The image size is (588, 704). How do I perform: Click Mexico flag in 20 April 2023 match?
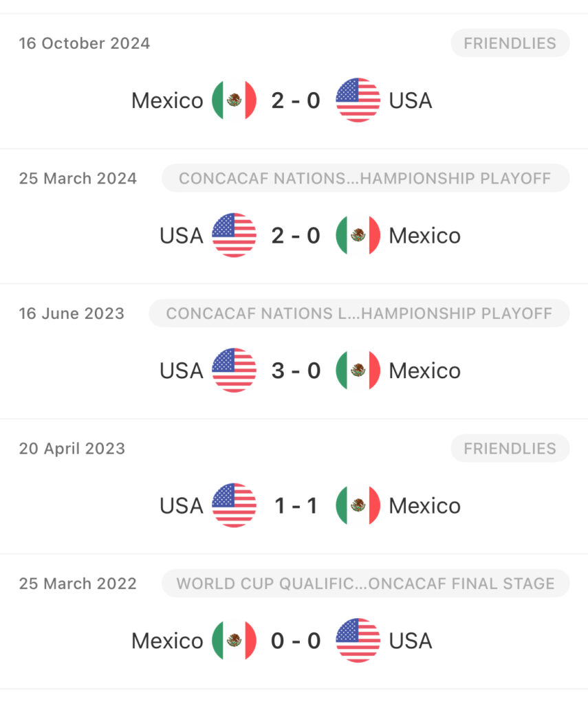(358, 505)
